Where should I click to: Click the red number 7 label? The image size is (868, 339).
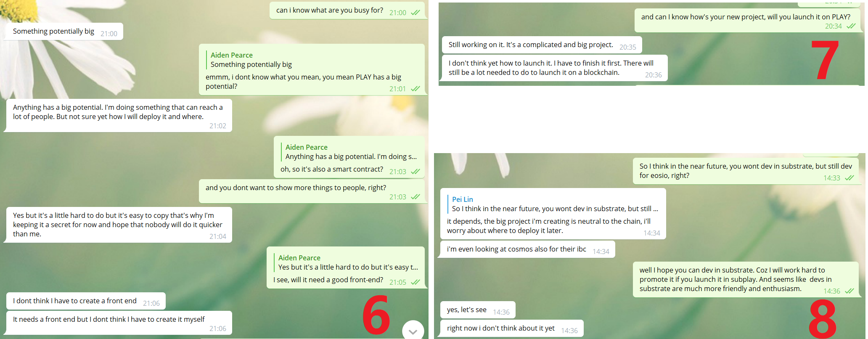click(825, 60)
